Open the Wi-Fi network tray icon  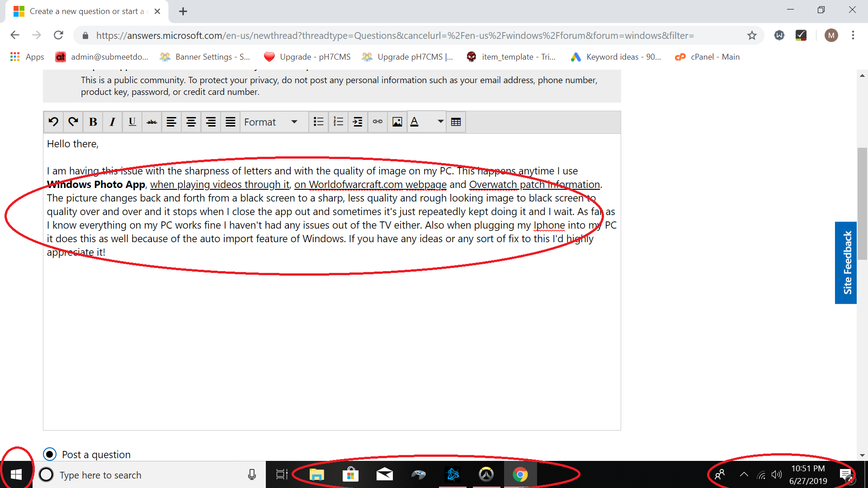coord(761,474)
